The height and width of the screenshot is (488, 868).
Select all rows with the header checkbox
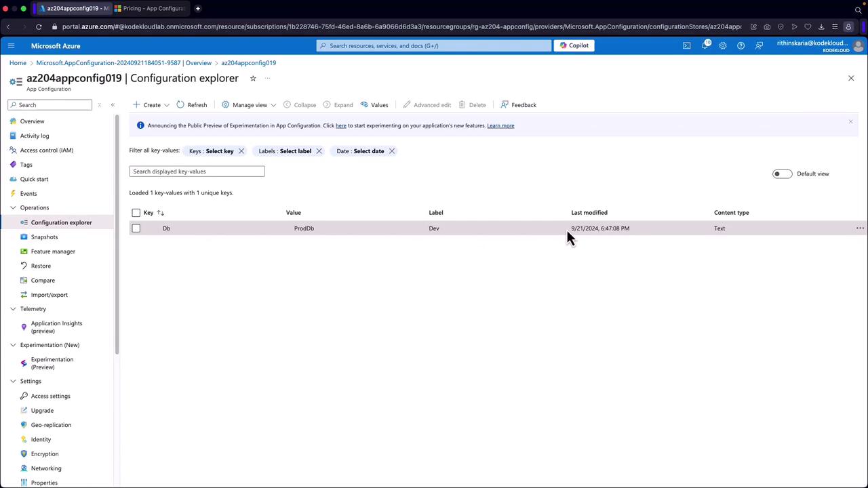(136, 213)
